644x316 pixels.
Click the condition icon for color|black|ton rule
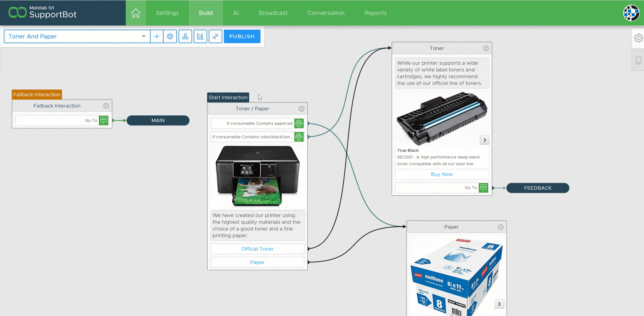pyautogui.click(x=299, y=137)
